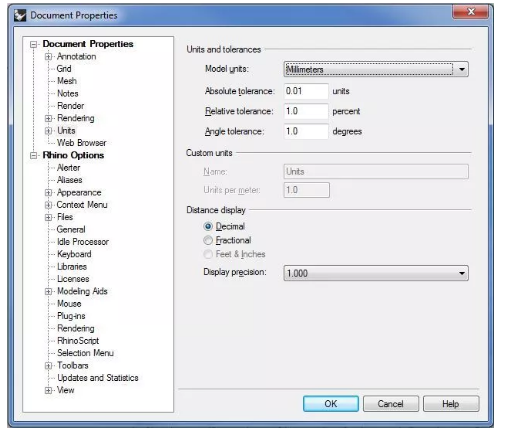Screen dimensions: 505x433
Task: Expand the Context Menu tree node
Action: 48,205
